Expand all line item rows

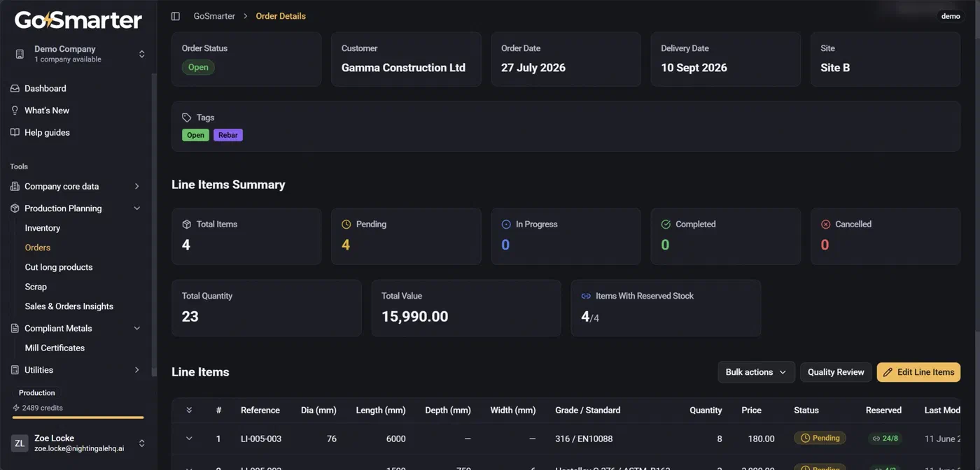[x=189, y=411]
